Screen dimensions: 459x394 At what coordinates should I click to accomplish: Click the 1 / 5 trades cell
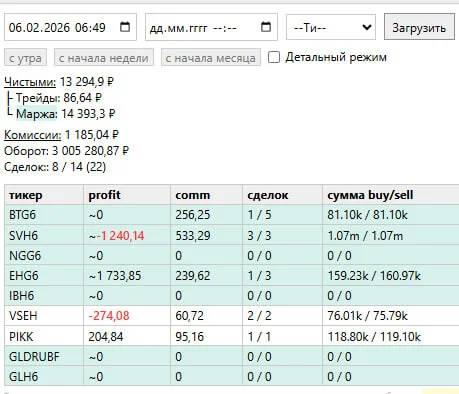(x=282, y=215)
